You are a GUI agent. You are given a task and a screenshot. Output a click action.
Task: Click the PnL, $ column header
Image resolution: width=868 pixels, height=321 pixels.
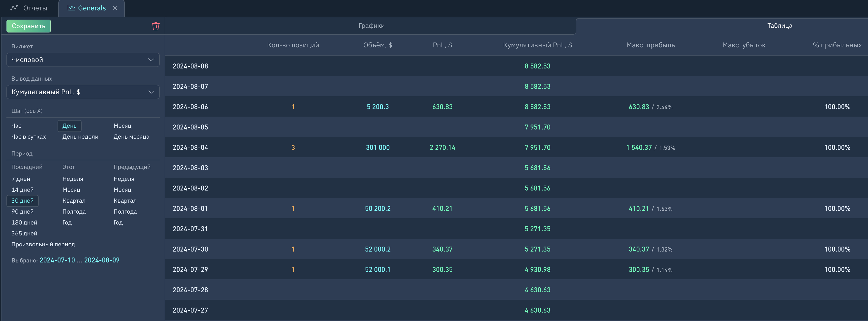[x=442, y=45]
